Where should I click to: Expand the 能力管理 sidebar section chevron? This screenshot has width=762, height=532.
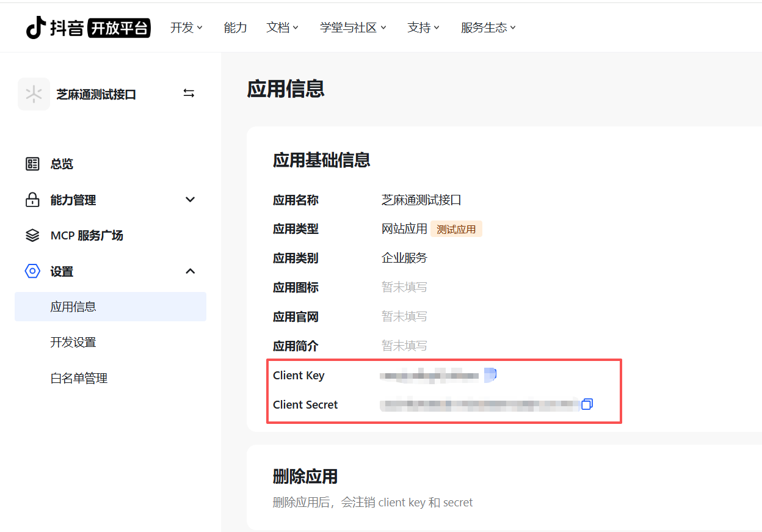(191, 200)
